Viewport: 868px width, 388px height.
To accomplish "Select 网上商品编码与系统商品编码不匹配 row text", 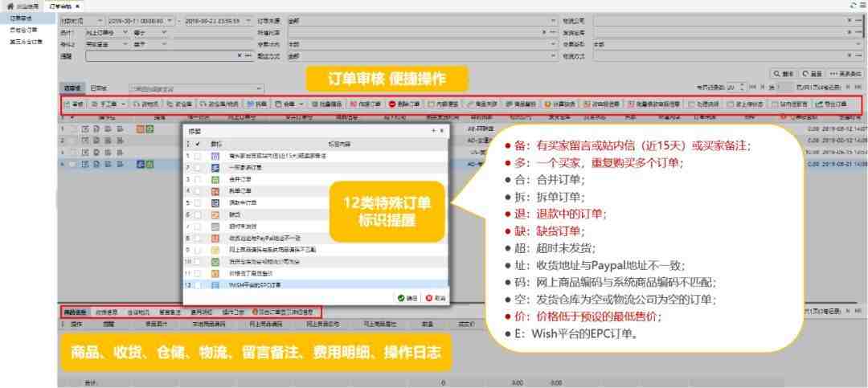I will (272, 250).
